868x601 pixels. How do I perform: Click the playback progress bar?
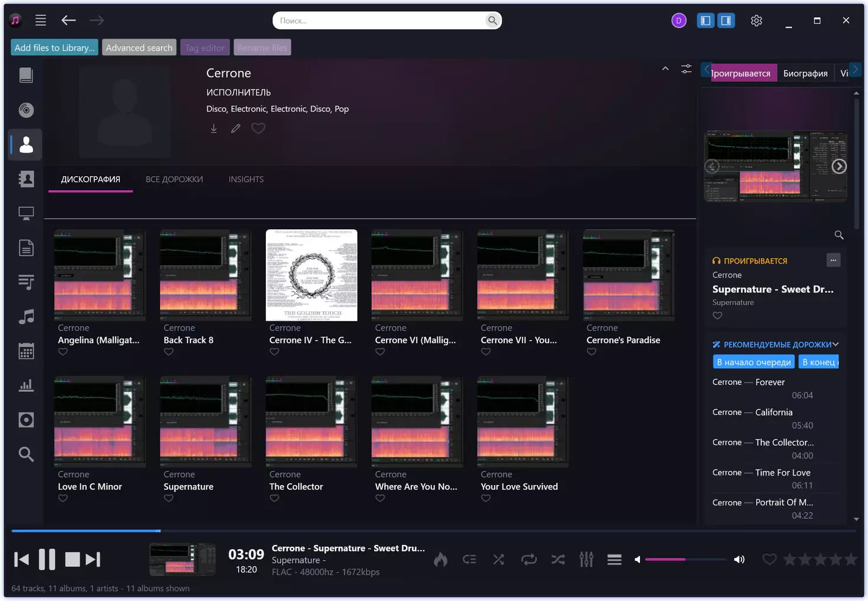point(434,531)
